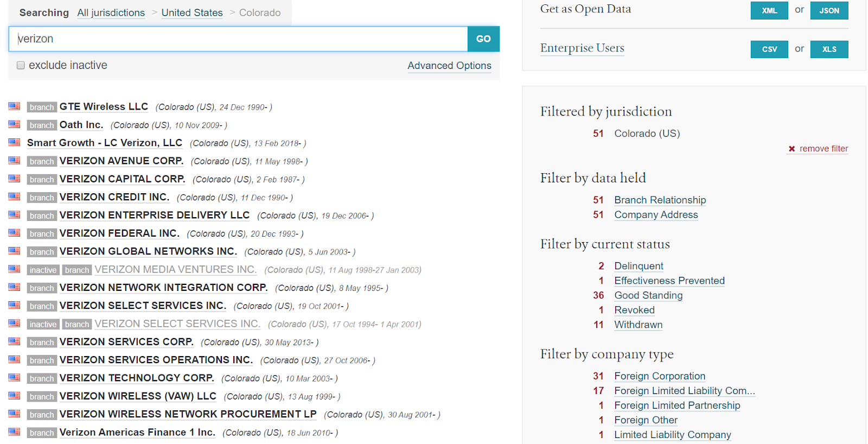868x444 pixels.
Task: Filter by Limited Liability Company type
Action: pyautogui.click(x=673, y=435)
